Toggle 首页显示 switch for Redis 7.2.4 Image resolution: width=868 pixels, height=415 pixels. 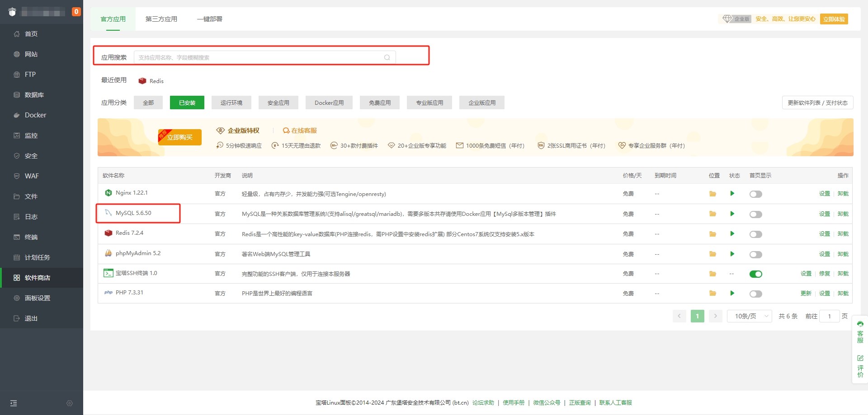click(756, 234)
